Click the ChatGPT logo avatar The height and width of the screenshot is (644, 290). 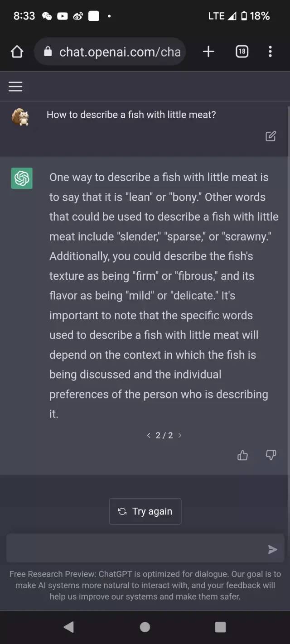tap(22, 178)
